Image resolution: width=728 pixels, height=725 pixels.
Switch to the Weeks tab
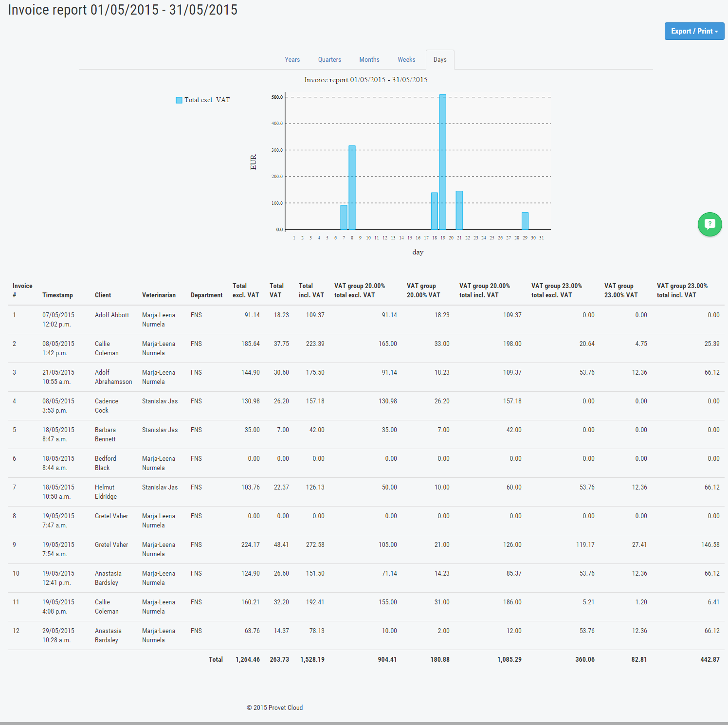(x=406, y=59)
